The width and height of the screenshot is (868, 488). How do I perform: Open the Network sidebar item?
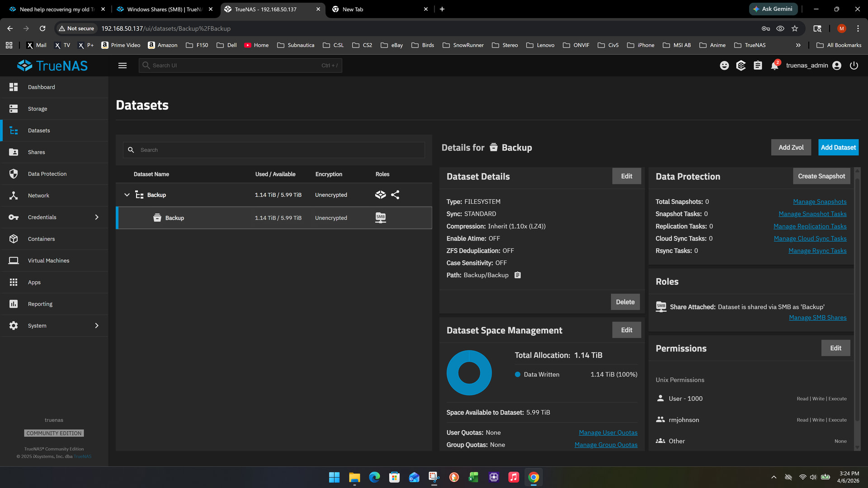click(x=54, y=196)
